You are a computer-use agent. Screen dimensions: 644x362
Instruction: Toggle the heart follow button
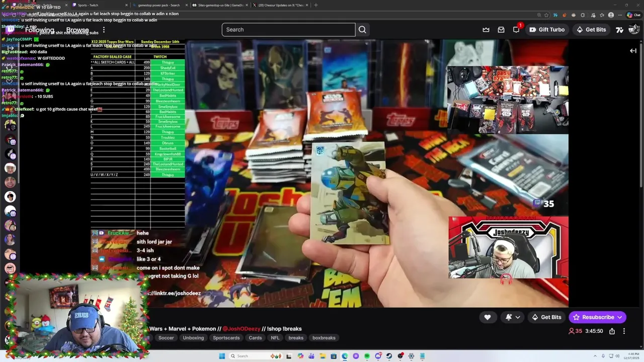pos(487,317)
